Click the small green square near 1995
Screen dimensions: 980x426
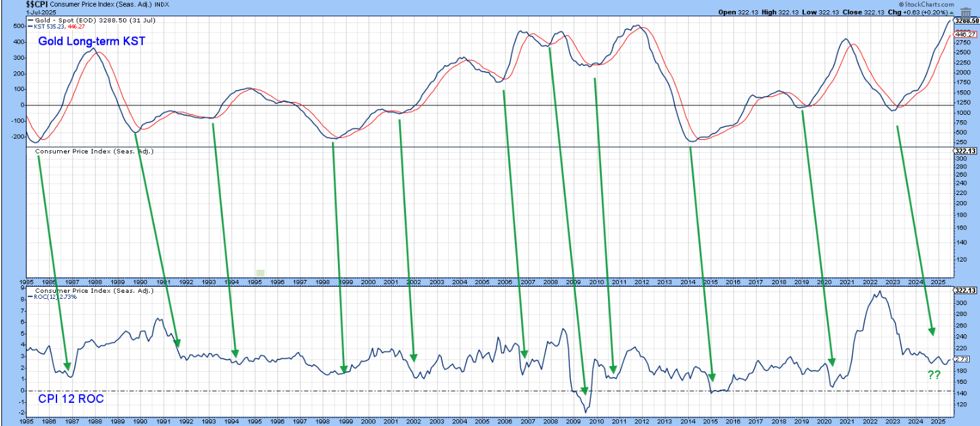260,273
